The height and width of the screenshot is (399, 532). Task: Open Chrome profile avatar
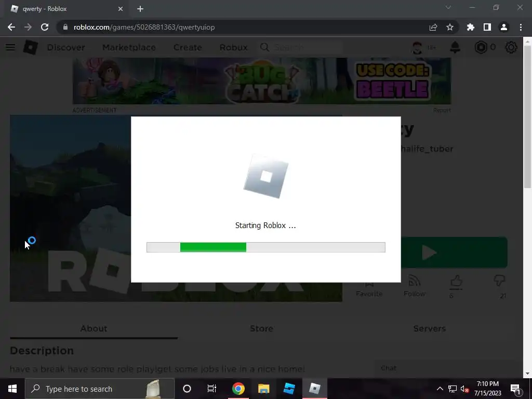(x=504, y=27)
